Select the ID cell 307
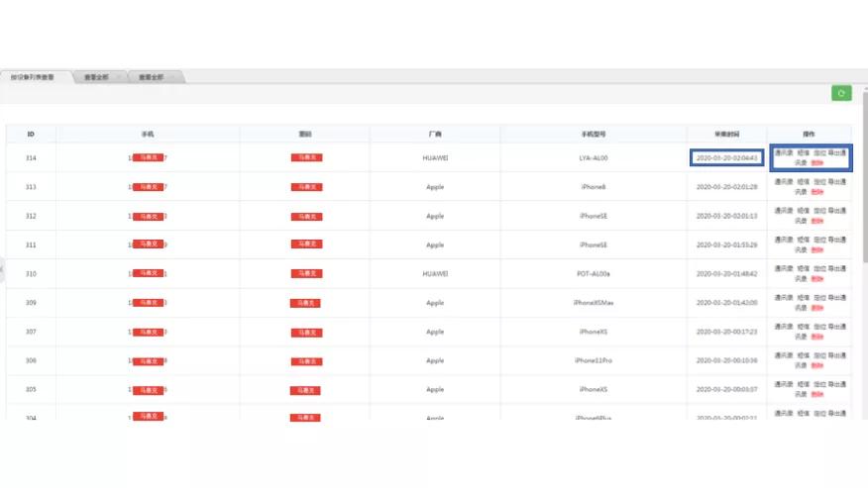 (31, 332)
